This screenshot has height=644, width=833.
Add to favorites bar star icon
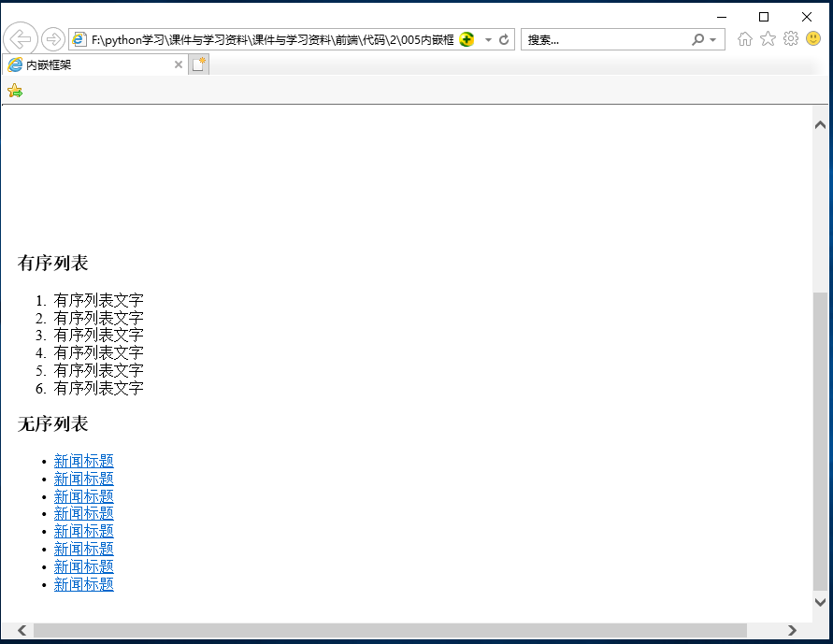pos(15,91)
